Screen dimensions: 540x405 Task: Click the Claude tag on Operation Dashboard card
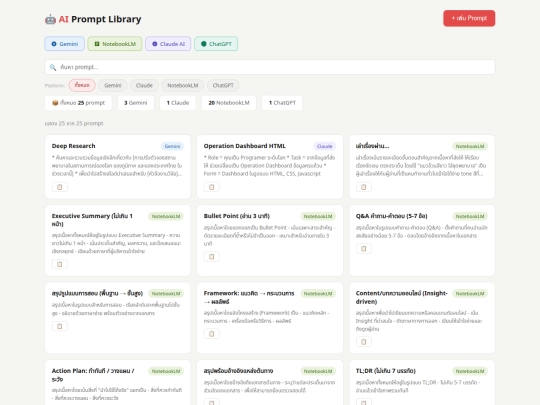(x=324, y=146)
